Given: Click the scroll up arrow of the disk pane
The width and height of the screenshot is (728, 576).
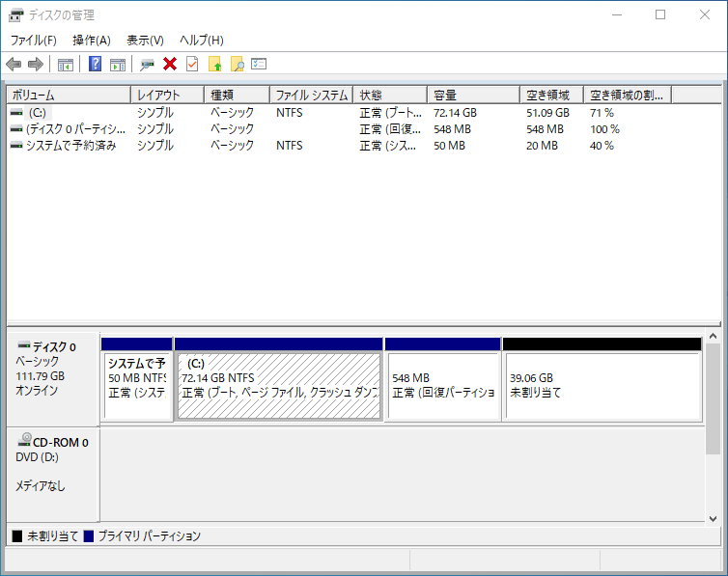Looking at the screenshot, I should (x=714, y=336).
